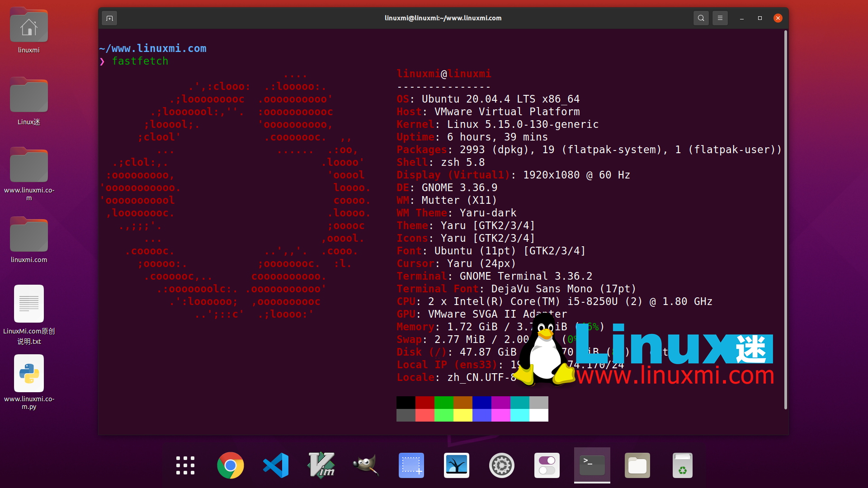Click the CPU i5-8250U info line

tap(555, 301)
